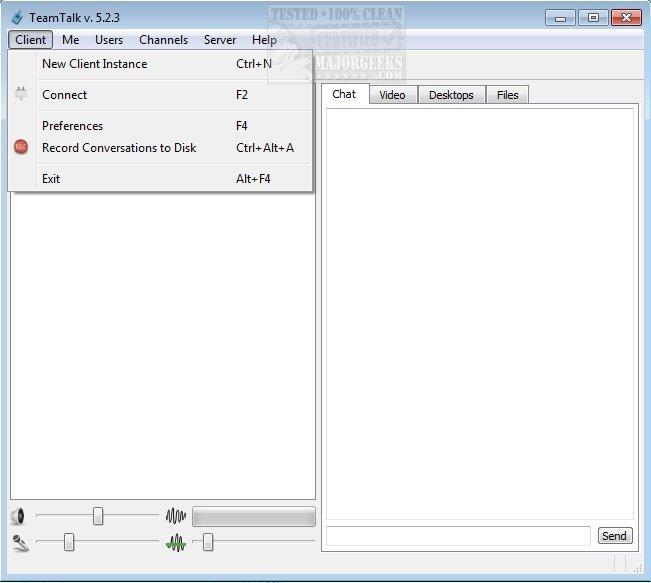The height and width of the screenshot is (583, 651).
Task: Select New Client Instance menu entry
Action: (94, 64)
